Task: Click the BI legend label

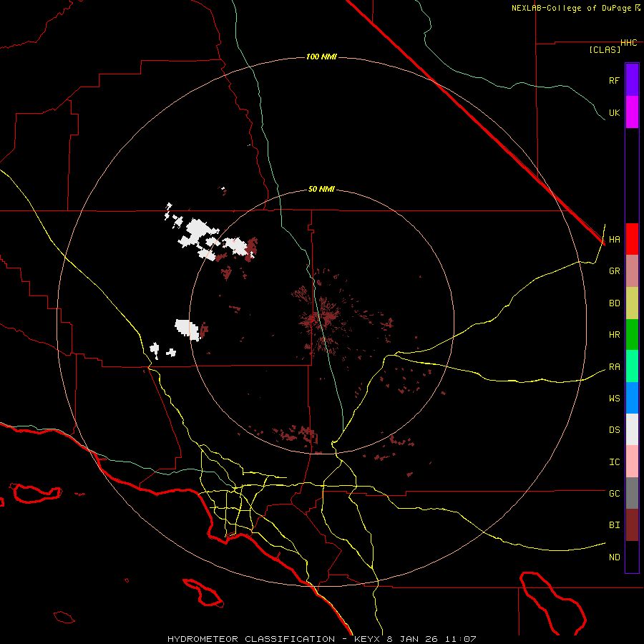Action: (614, 525)
